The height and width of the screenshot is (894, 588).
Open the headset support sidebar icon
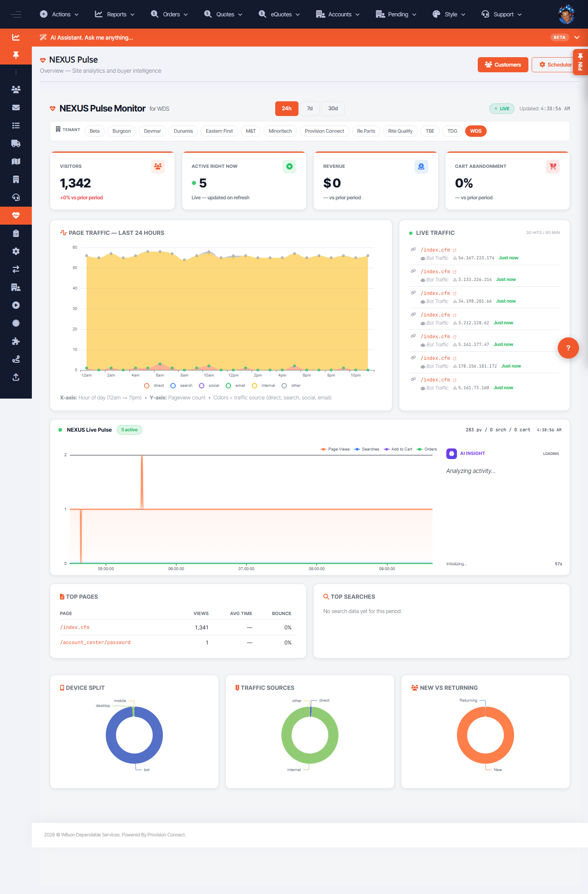click(16, 197)
